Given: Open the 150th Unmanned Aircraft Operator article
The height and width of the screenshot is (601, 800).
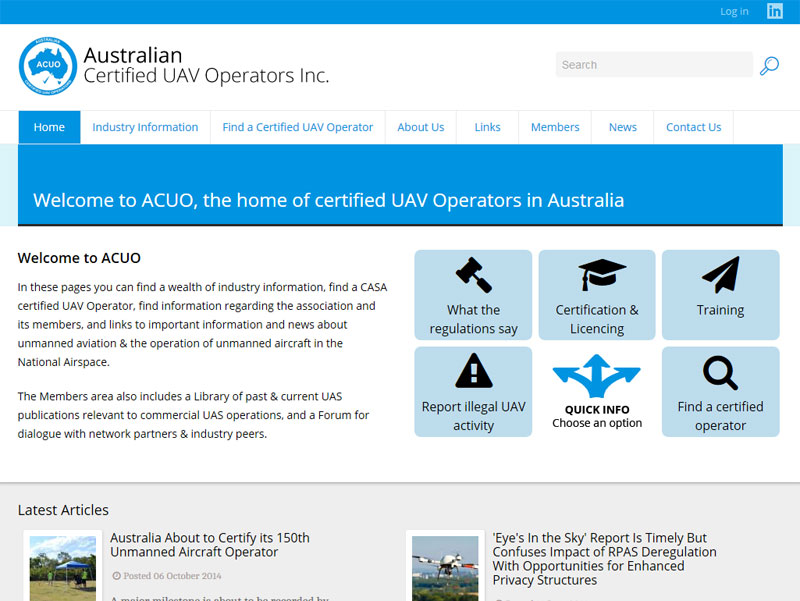Looking at the screenshot, I should [210, 545].
